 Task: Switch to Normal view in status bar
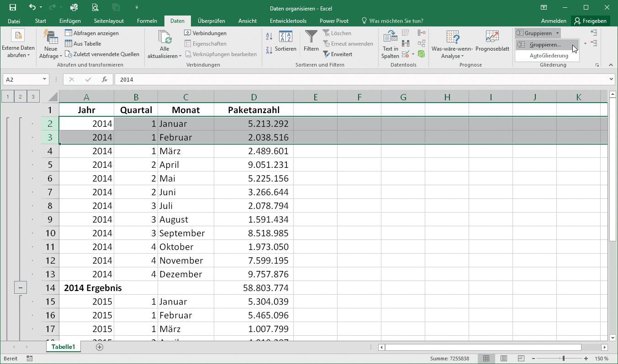(486, 359)
